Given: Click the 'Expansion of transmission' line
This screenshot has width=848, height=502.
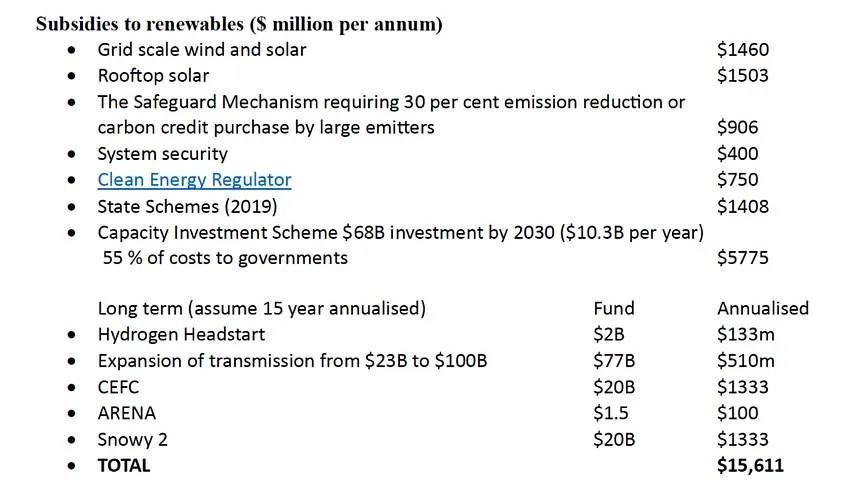Looking at the screenshot, I should (292, 361).
